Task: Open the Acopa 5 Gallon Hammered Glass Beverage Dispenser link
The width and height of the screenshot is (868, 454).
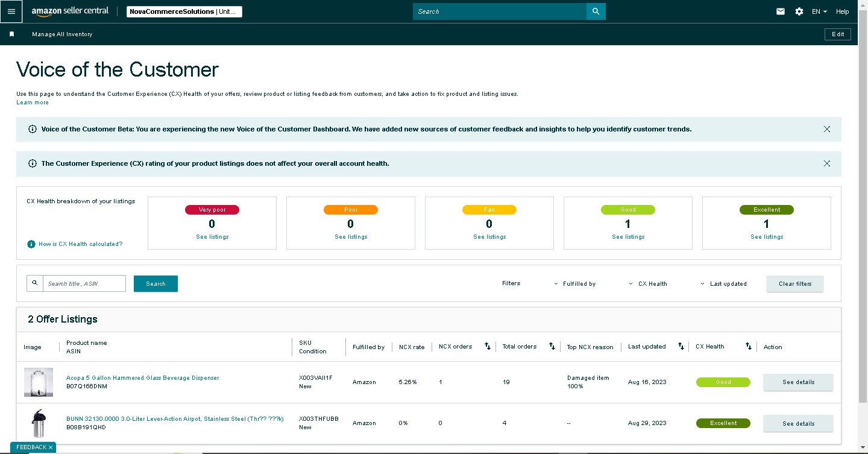Action: 143,378
